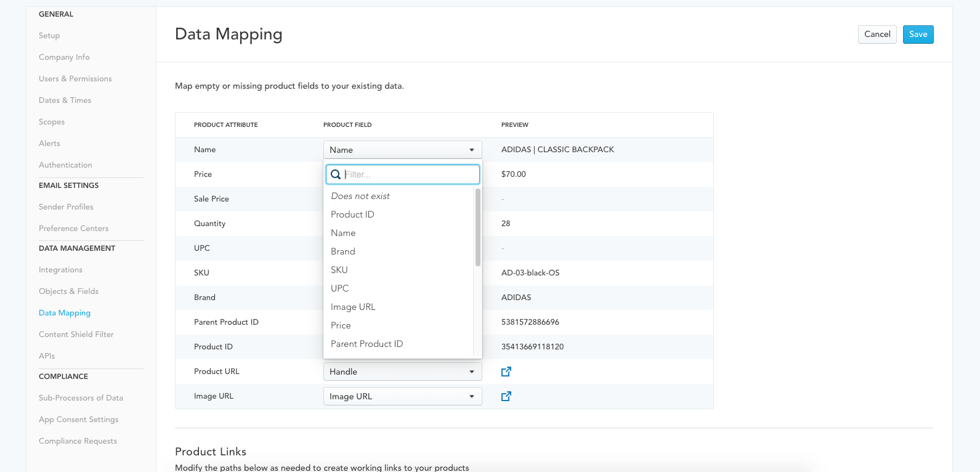Choose 'SKU' option in dropdown list
The image size is (980, 472).
pyautogui.click(x=339, y=270)
